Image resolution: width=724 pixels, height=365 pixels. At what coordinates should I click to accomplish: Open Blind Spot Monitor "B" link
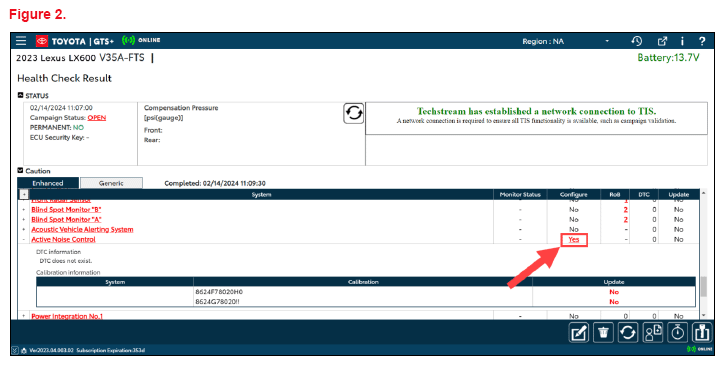point(66,210)
